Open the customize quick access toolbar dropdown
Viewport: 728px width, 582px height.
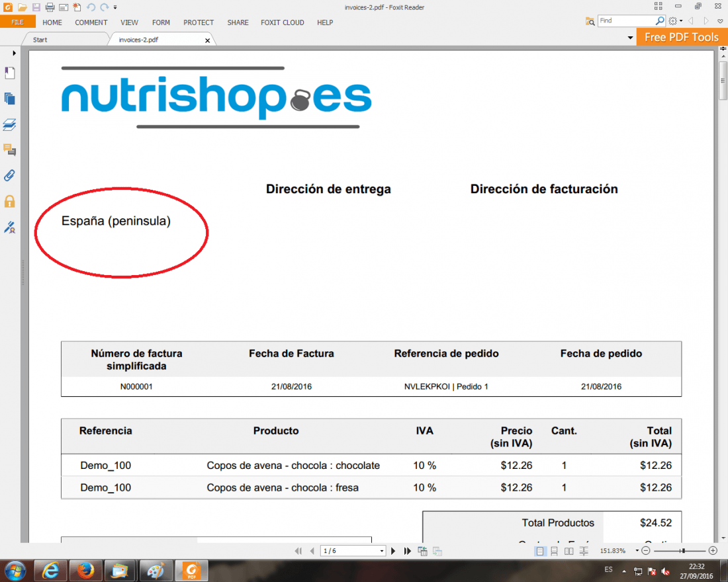[x=115, y=7]
